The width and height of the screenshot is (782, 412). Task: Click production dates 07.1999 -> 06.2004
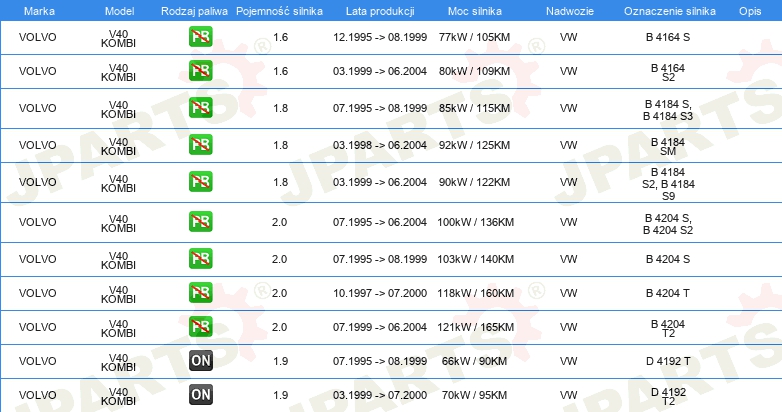[x=380, y=327]
